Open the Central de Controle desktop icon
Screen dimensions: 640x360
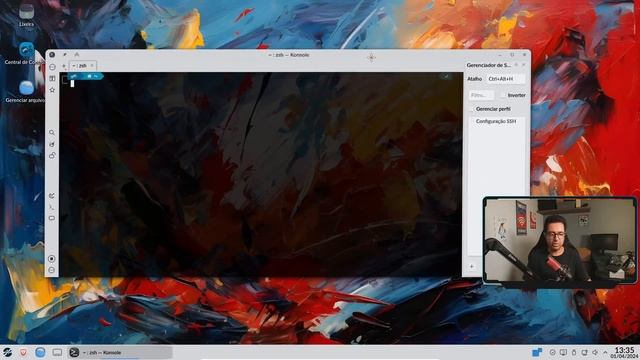coord(26,53)
